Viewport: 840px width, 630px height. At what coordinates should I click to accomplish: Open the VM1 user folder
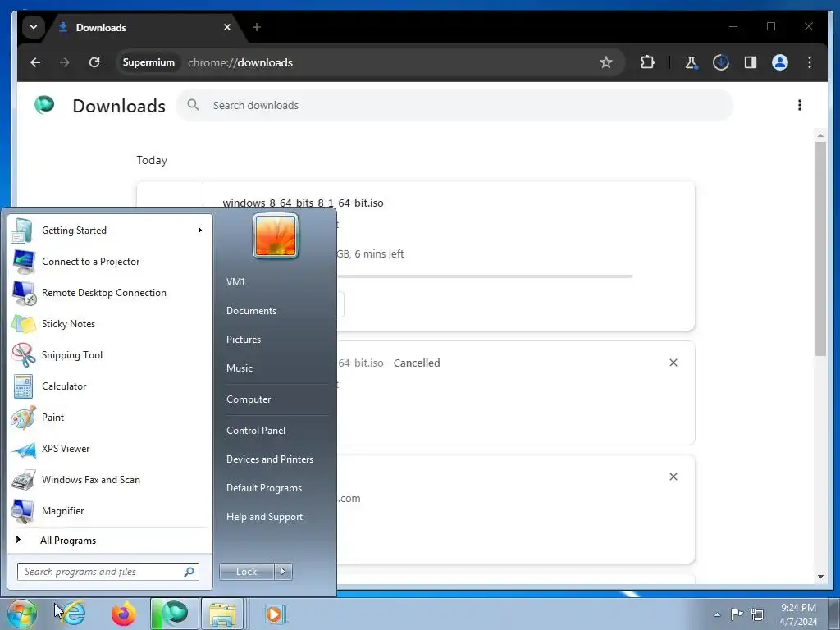click(235, 282)
